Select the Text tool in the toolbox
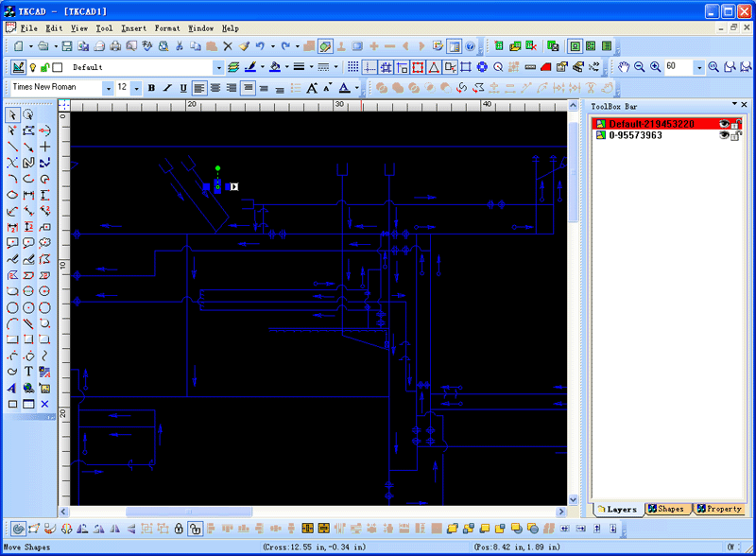The height and width of the screenshot is (556, 756). click(28, 372)
